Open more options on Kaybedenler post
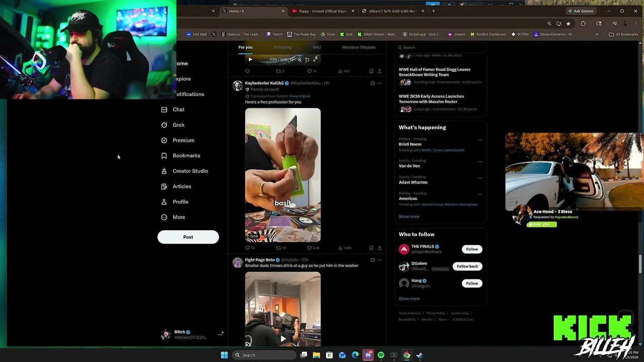 click(379, 83)
